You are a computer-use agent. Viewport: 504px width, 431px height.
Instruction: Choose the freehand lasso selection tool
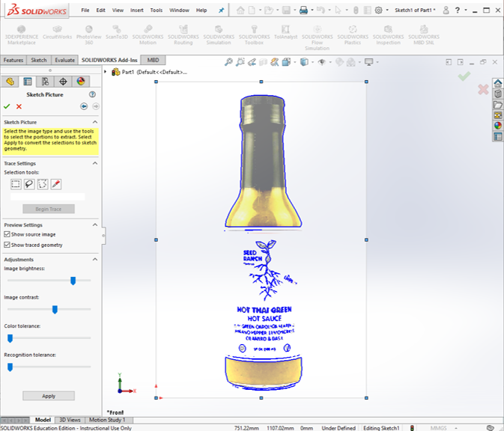[29, 184]
